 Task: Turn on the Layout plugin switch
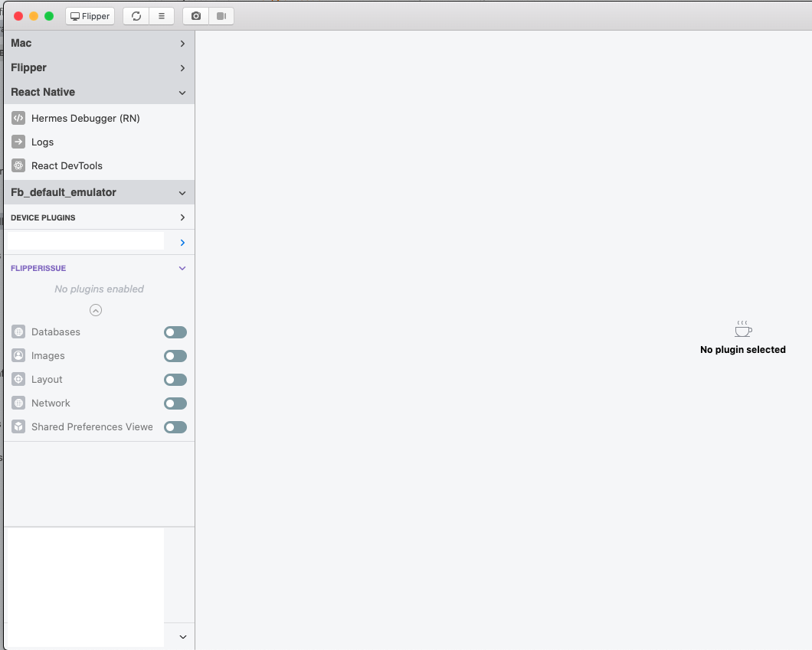pyautogui.click(x=175, y=379)
